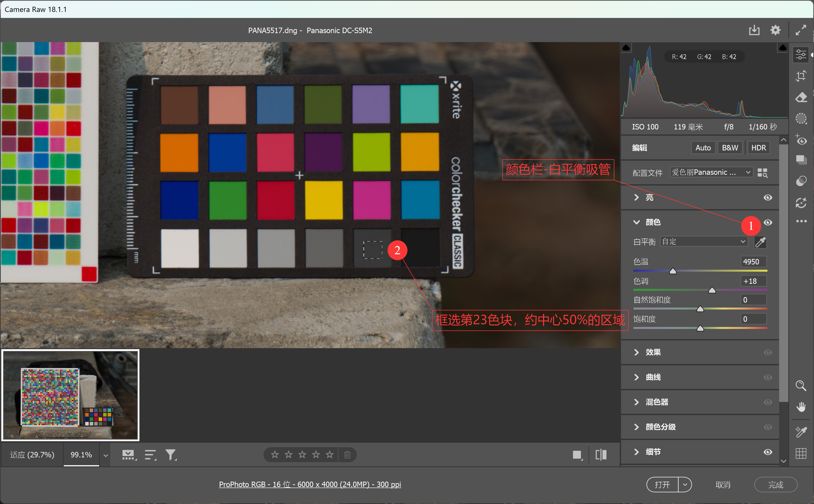
Task: Toggle the grid overlay icon
Action: 801,453
